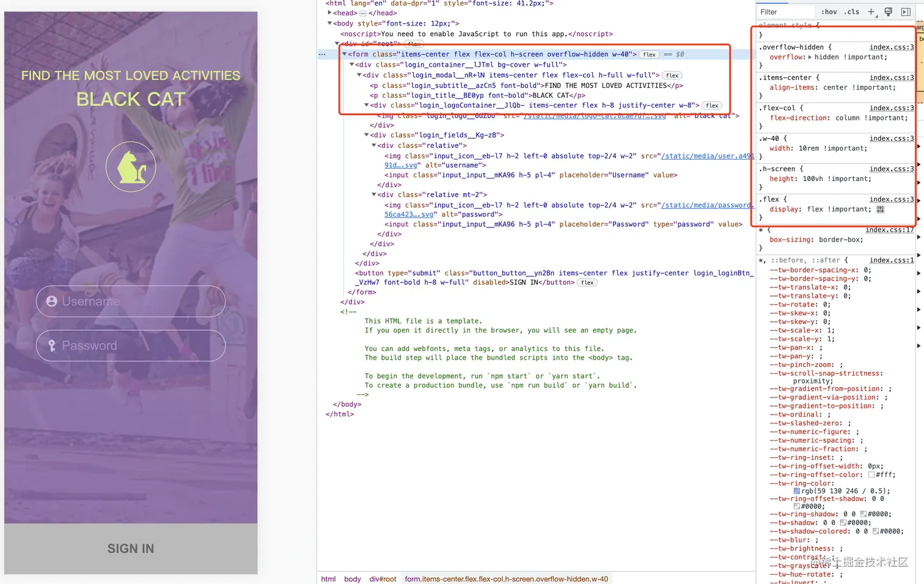Select the Password input element row
924x584 pixels.
(563, 224)
